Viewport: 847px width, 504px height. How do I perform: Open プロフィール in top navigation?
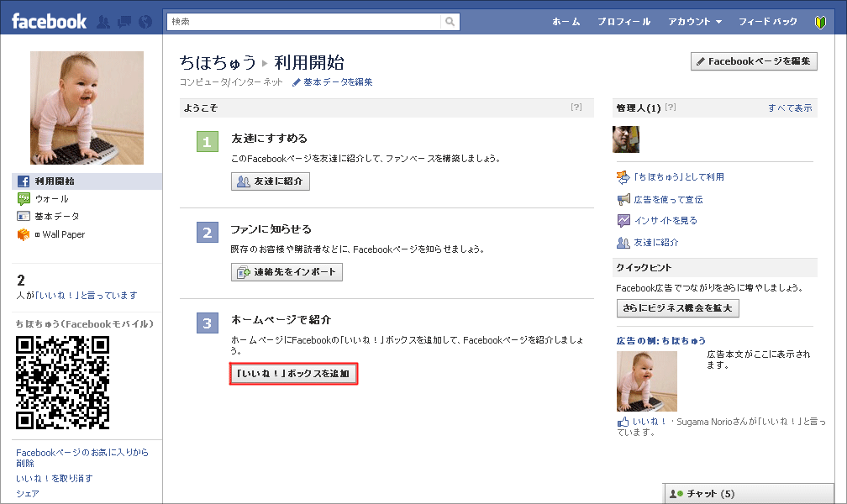[x=623, y=22]
